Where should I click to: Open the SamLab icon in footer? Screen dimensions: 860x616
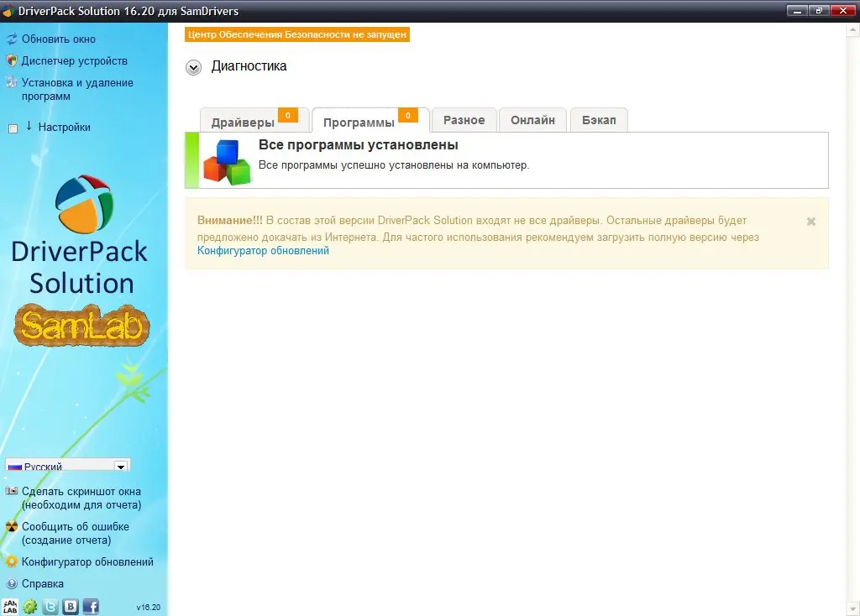point(10,606)
